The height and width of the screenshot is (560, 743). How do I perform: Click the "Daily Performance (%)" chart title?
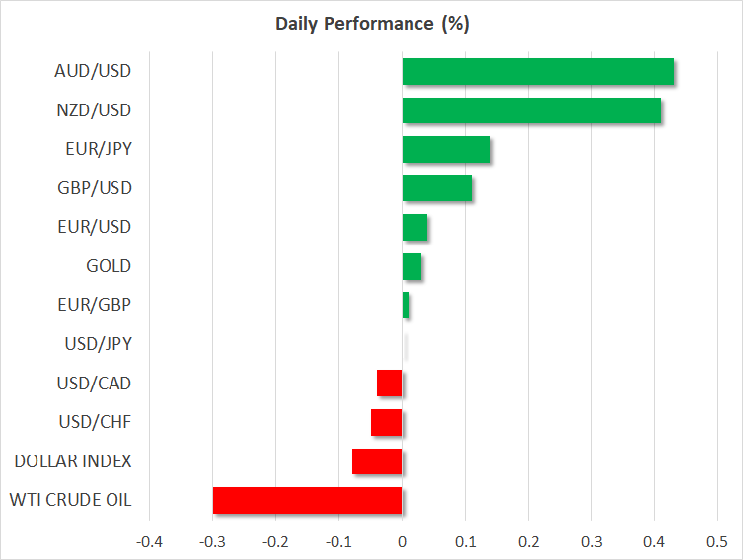tap(371, 24)
